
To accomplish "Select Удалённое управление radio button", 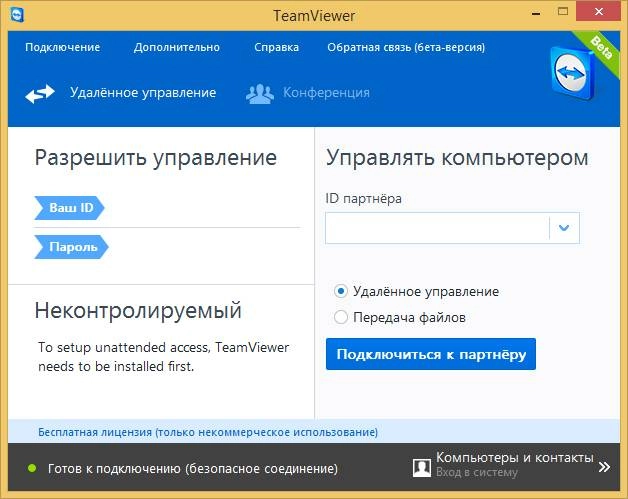I will (341, 291).
